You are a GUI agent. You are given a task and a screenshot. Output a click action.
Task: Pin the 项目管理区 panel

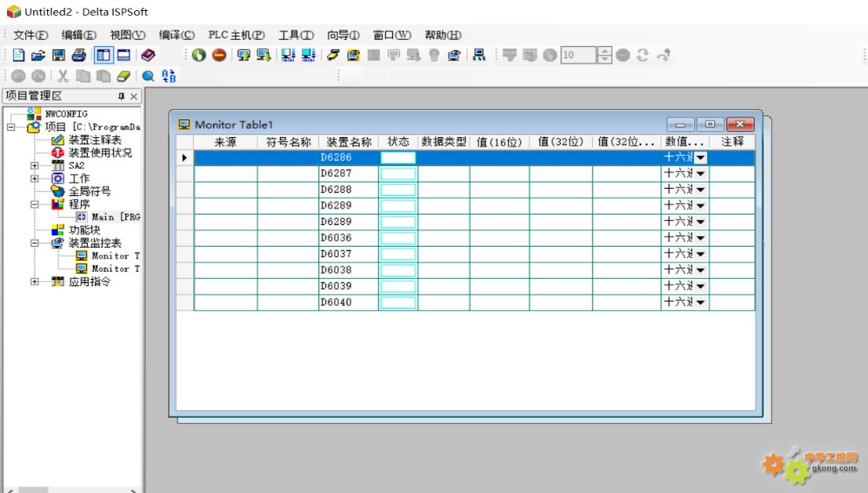122,96
